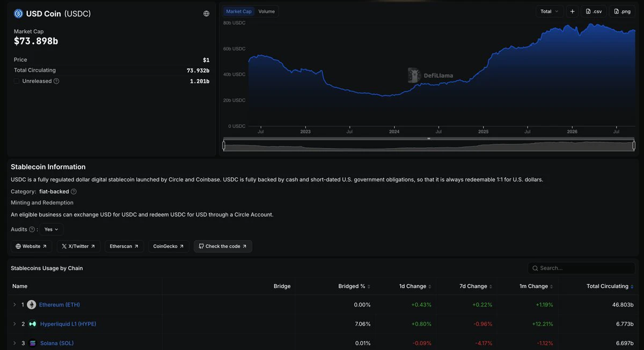Click the Solana chain logo
Image resolution: width=644 pixels, height=350 pixels.
point(33,343)
